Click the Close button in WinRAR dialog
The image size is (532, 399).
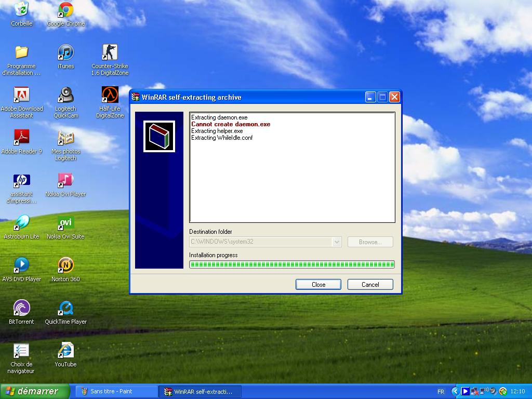[x=318, y=284]
